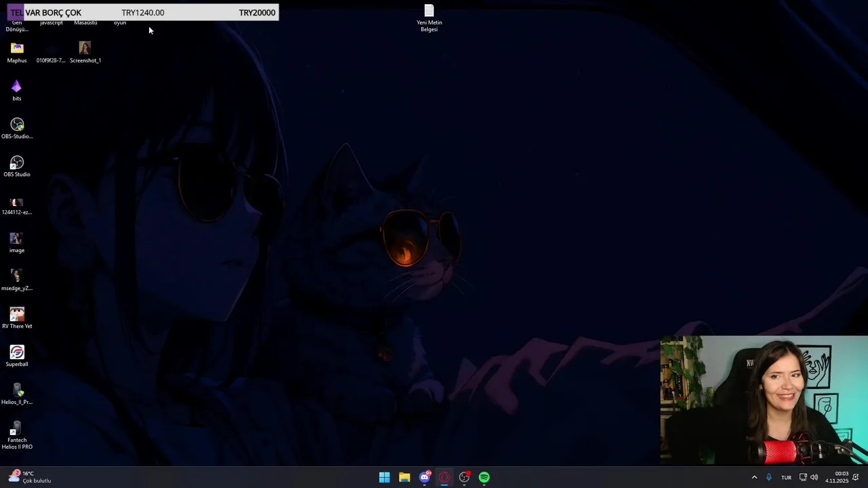Open File Explorer from the taskbar
The height and width of the screenshot is (488, 868).
[x=404, y=477]
